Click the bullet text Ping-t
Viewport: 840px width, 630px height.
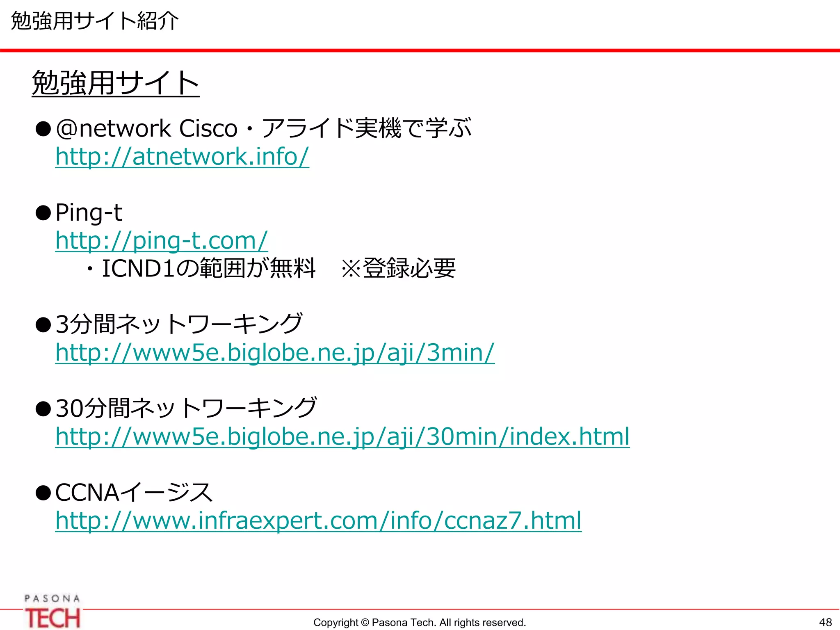click(x=89, y=212)
